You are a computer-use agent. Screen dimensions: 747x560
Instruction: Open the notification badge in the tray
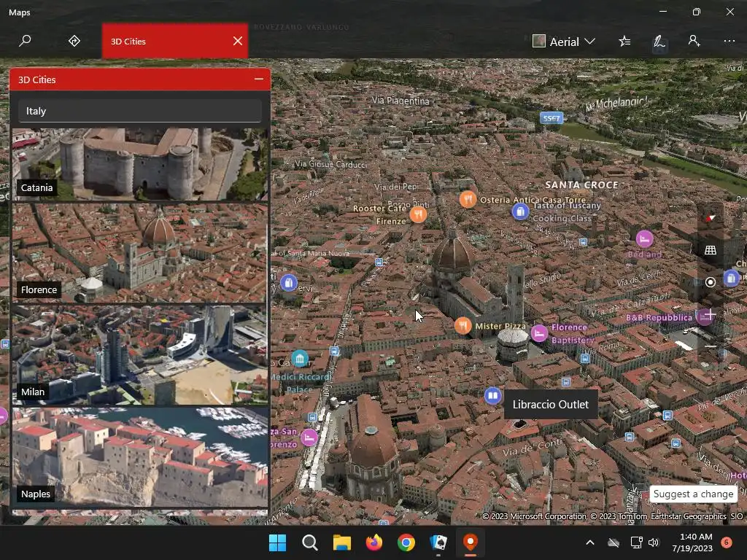(726, 542)
